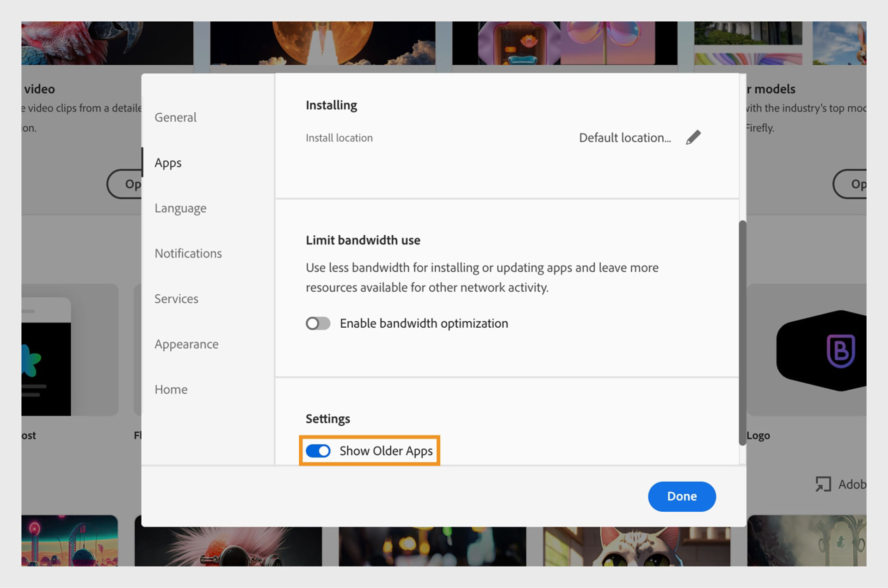Screen dimensions: 888x588
Task: Go to the Home settings section
Action: [x=171, y=389]
